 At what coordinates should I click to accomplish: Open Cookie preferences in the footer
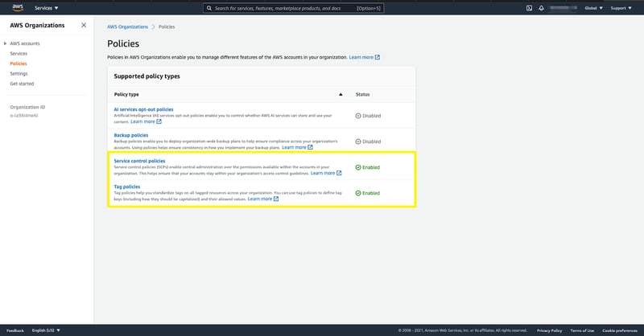click(x=620, y=330)
